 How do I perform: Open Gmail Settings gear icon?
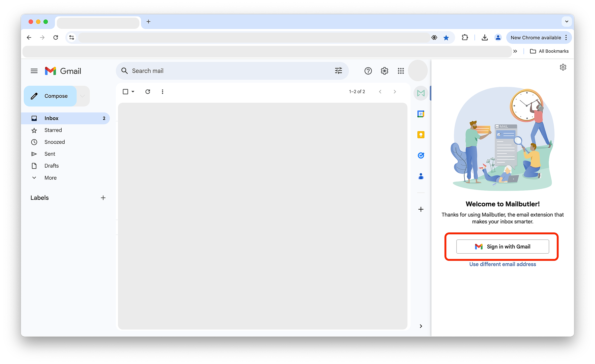pos(384,71)
